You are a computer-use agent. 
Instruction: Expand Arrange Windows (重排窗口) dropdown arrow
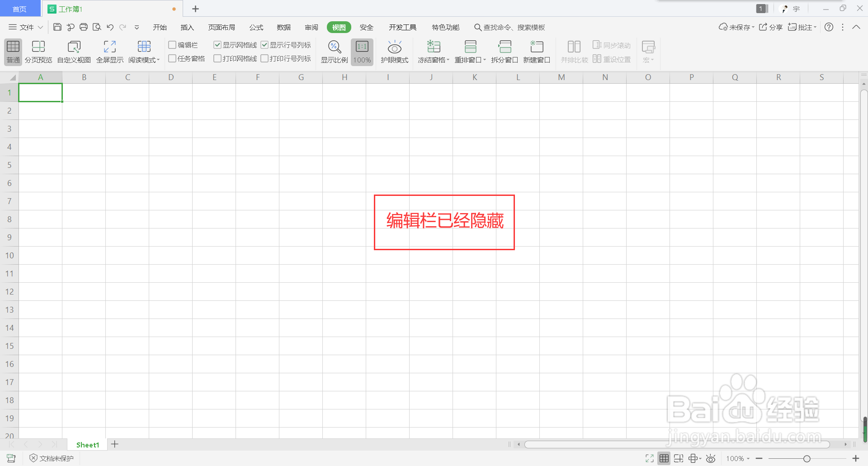[x=484, y=60]
